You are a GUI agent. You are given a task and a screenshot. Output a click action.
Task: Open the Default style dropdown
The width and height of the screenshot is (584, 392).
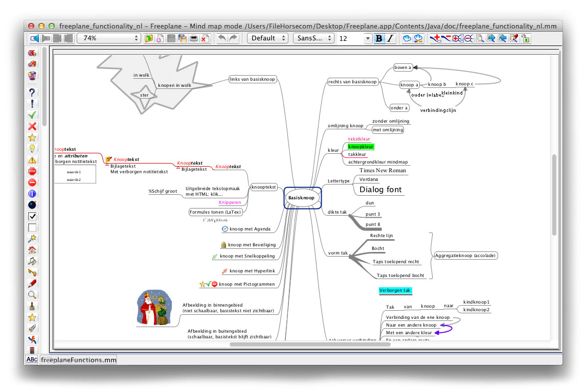[x=267, y=38]
